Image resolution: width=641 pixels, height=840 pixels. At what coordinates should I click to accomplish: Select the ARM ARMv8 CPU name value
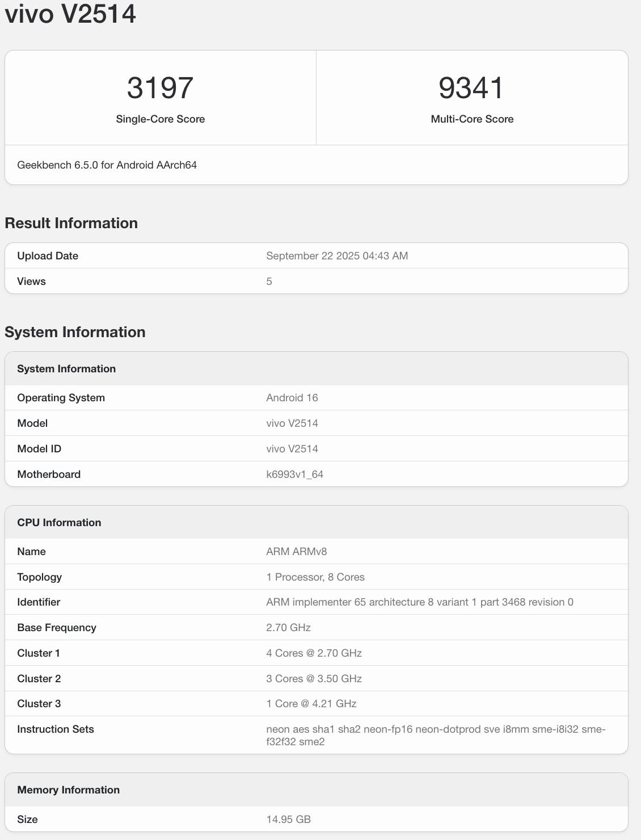coord(296,552)
